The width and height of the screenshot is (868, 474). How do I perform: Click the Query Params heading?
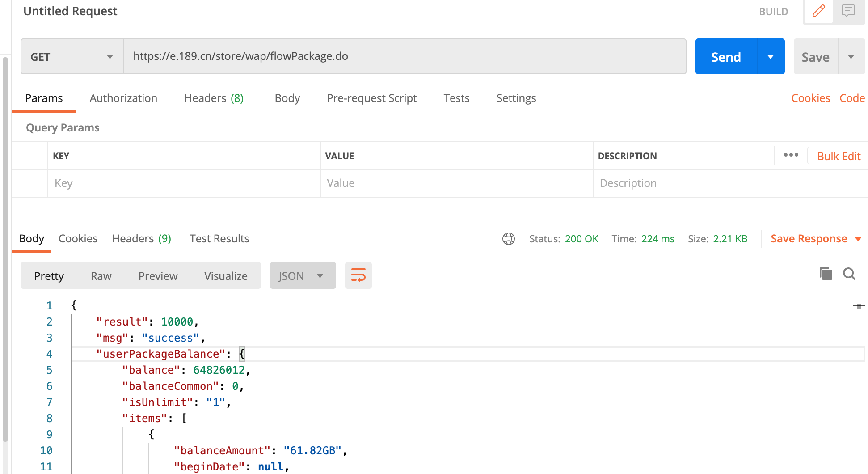[63, 128]
